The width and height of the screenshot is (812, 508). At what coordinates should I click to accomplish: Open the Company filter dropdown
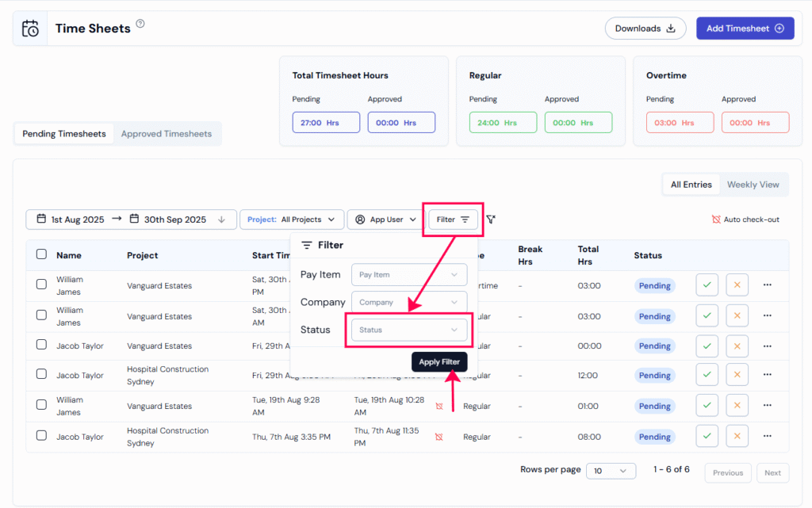coord(408,302)
